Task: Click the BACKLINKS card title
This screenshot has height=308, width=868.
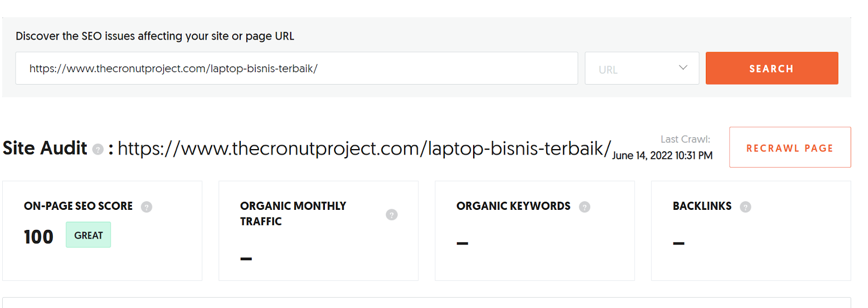Action: (x=702, y=206)
